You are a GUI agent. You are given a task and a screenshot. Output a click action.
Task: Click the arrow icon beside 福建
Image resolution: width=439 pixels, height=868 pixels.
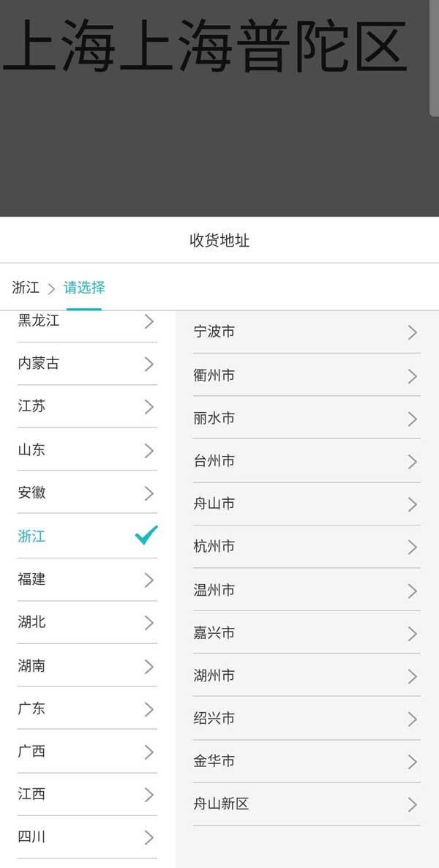click(x=149, y=580)
